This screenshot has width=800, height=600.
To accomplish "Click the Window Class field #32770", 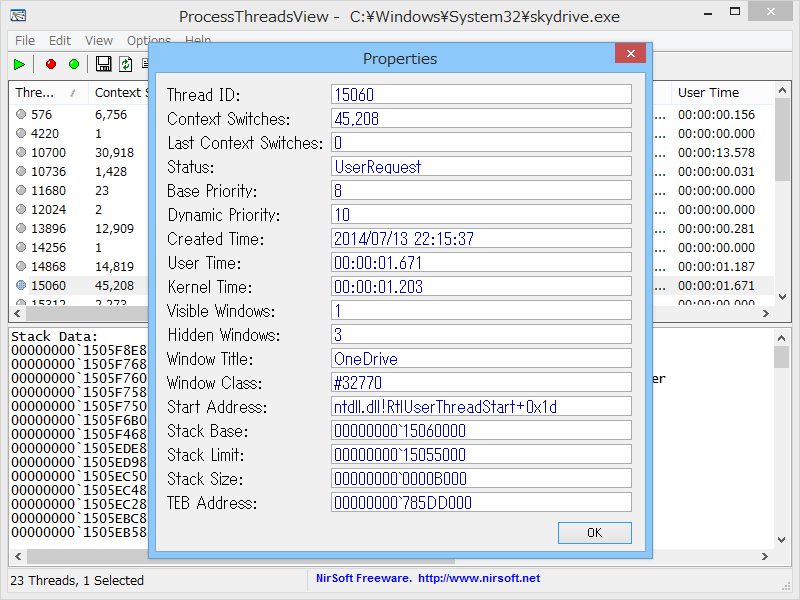I will (481, 382).
